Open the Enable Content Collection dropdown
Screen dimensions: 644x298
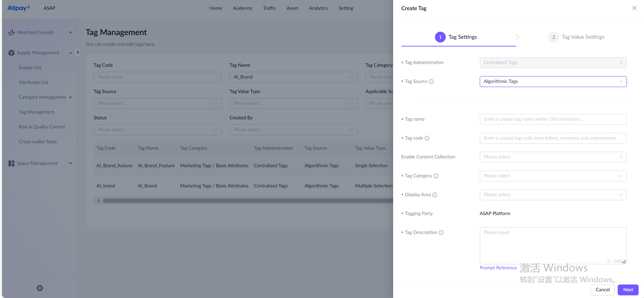553,157
